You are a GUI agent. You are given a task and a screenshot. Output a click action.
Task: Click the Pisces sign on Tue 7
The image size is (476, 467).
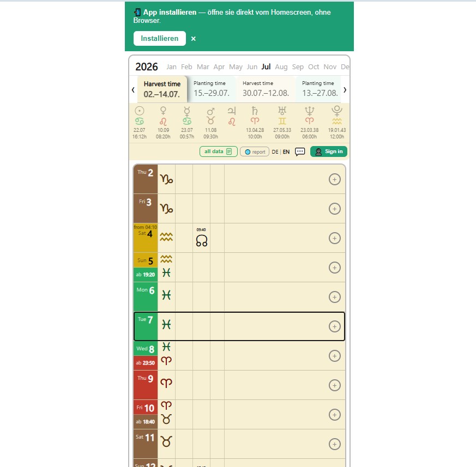[166, 324]
